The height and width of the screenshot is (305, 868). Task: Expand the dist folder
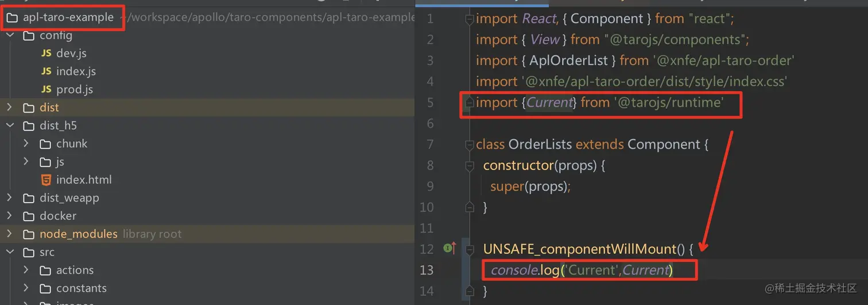(9, 107)
